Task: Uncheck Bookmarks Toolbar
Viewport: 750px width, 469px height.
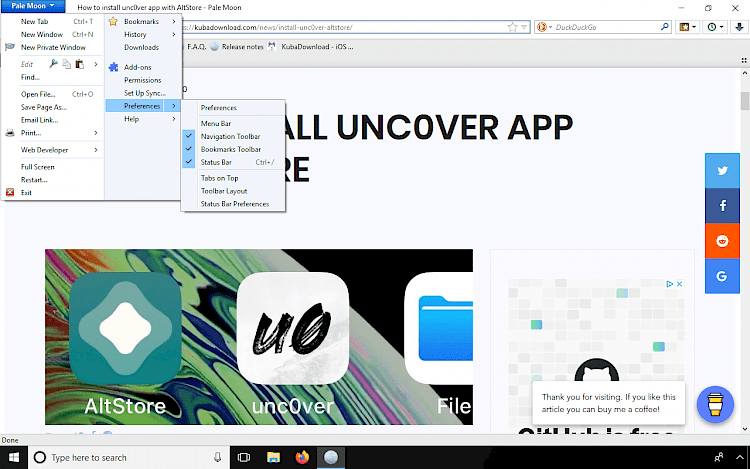Action: click(x=233, y=149)
